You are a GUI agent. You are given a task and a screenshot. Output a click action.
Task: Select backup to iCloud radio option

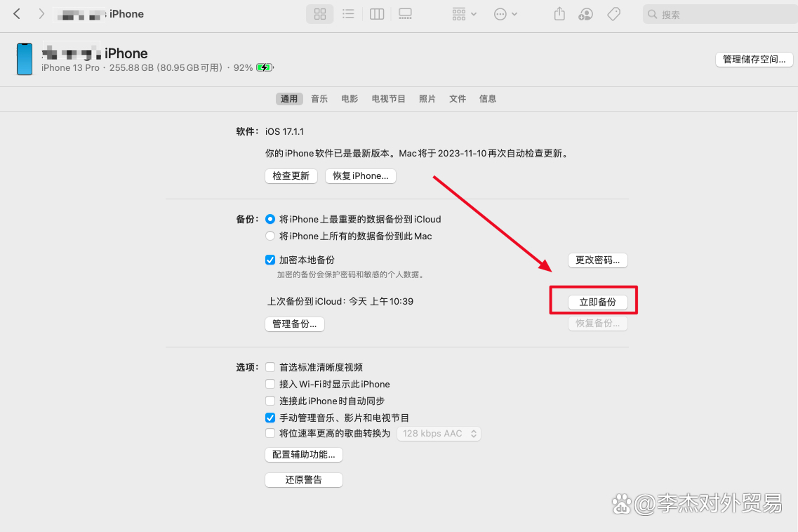pos(270,220)
